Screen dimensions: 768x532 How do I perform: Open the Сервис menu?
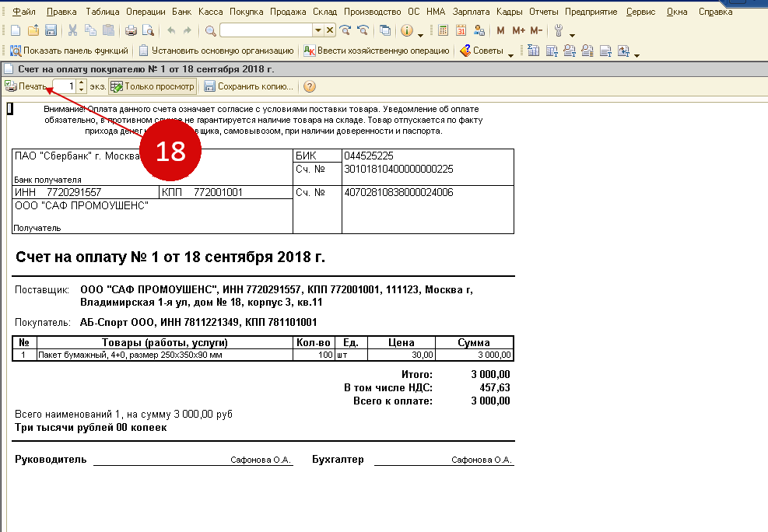click(640, 11)
